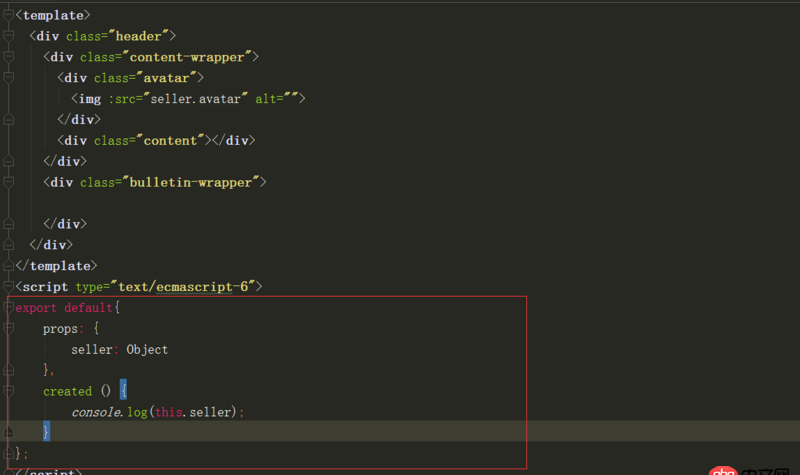Click fold-end marker beside props closing brace
This screenshot has height=475, width=800.
click(x=8, y=370)
